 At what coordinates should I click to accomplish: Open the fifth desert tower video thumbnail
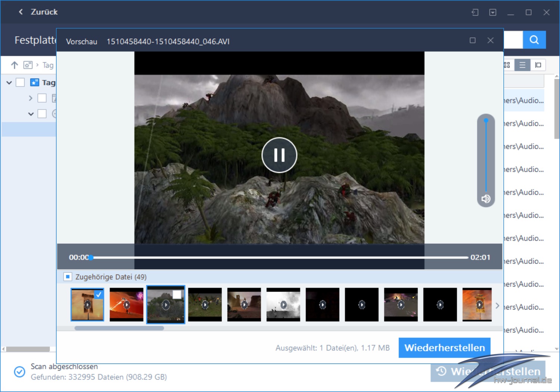tap(244, 304)
